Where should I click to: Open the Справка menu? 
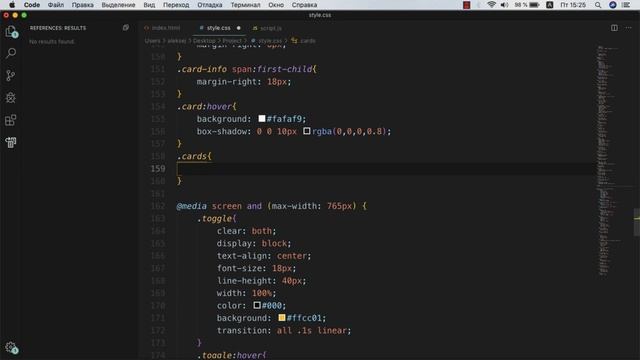(304, 5)
